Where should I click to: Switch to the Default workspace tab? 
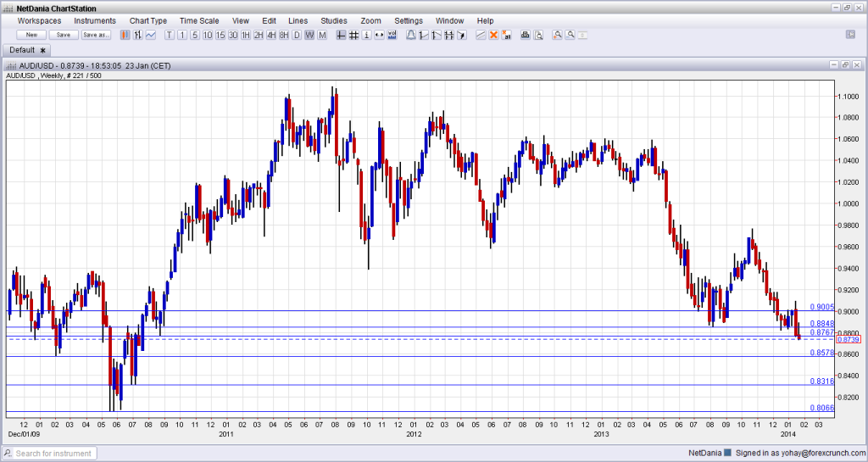[22, 50]
